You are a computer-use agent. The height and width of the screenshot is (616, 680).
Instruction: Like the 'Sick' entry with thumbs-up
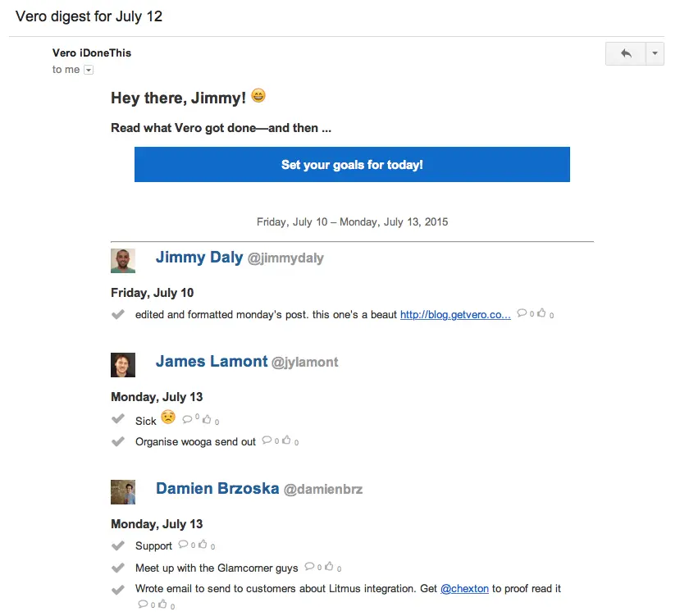206,419
